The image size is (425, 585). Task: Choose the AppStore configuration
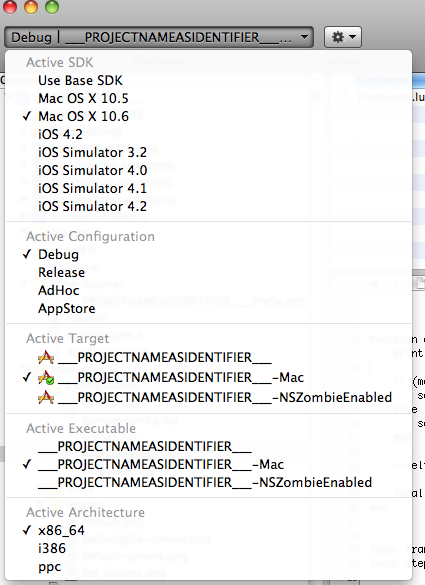(x=67, y=309)
